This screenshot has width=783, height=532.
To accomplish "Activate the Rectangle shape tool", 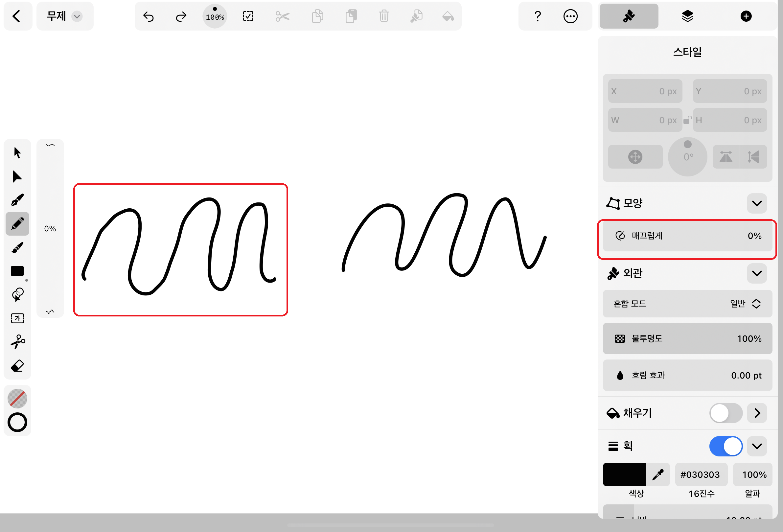I will (17, 271).
